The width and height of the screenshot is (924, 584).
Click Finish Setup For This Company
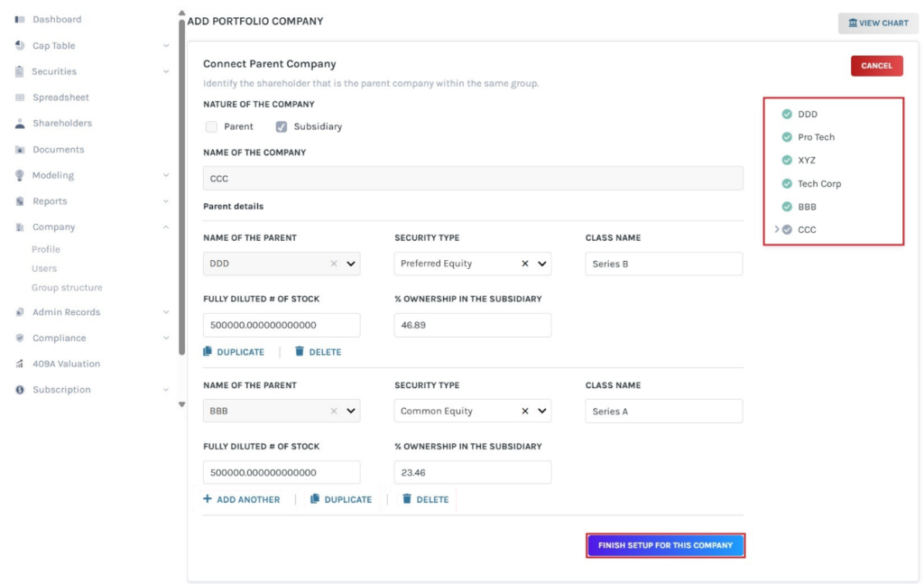(x=666, y=545)
